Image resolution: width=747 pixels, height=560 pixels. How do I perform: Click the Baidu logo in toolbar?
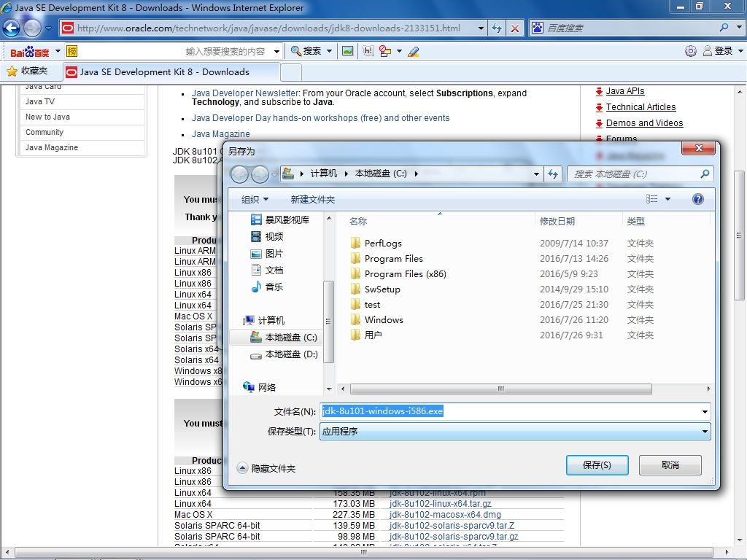[29, 52]
